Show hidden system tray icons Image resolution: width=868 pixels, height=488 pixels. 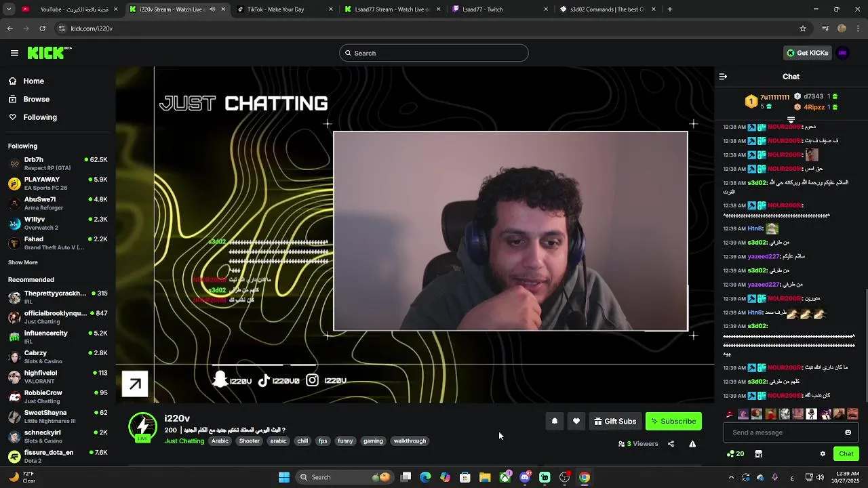pos(731,477)
